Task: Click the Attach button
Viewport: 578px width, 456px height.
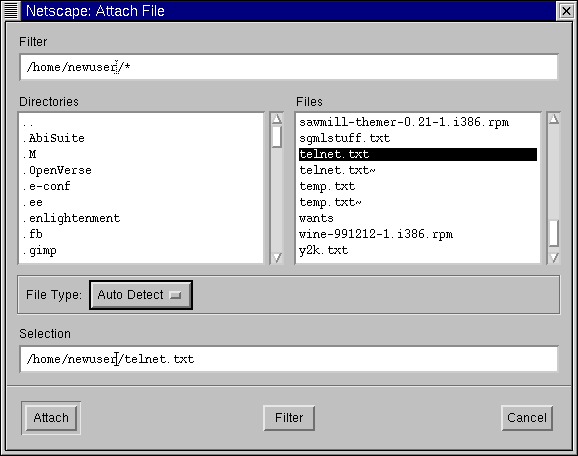Action: (x=51, y=418)
